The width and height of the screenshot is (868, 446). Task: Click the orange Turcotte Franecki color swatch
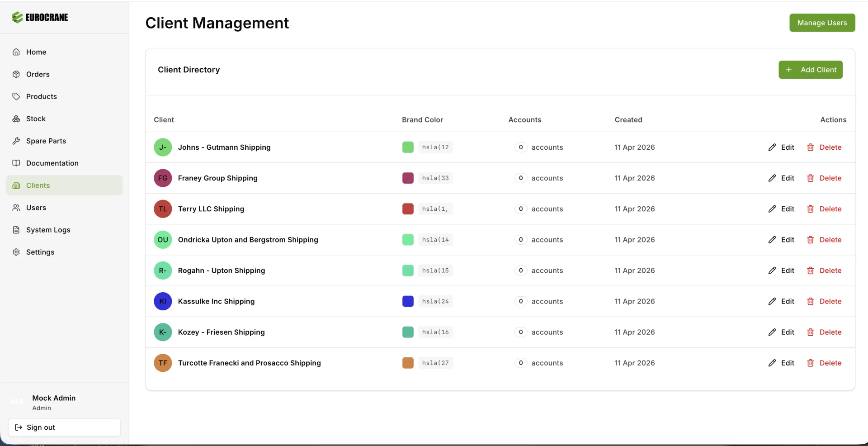coord(408,363)
